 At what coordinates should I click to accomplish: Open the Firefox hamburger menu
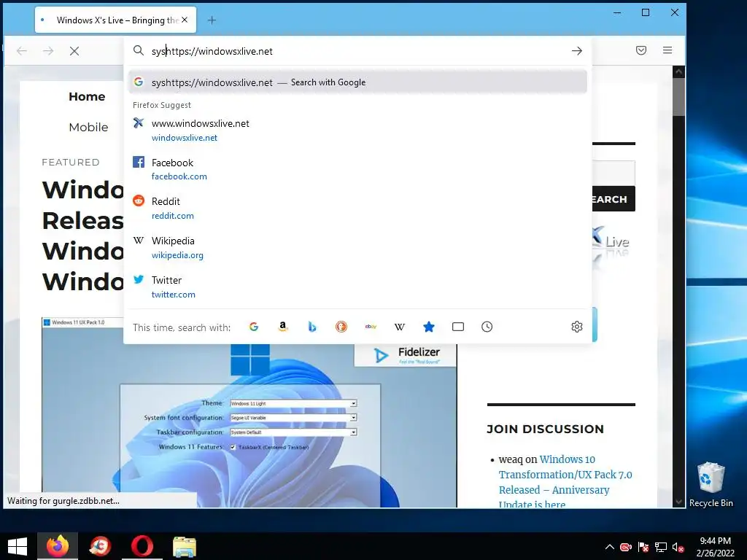(667, 50)
